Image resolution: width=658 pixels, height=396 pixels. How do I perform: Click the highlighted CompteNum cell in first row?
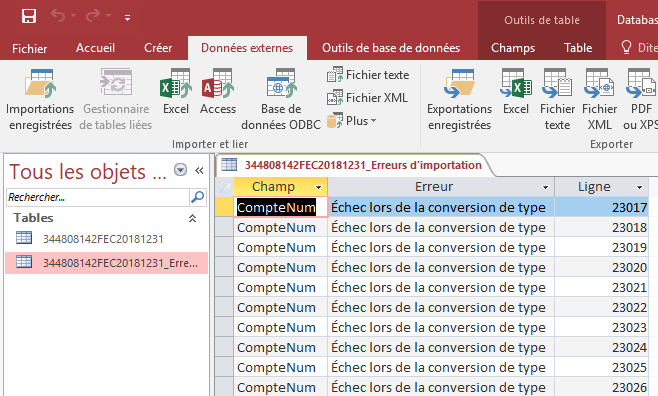coord(280,207)
